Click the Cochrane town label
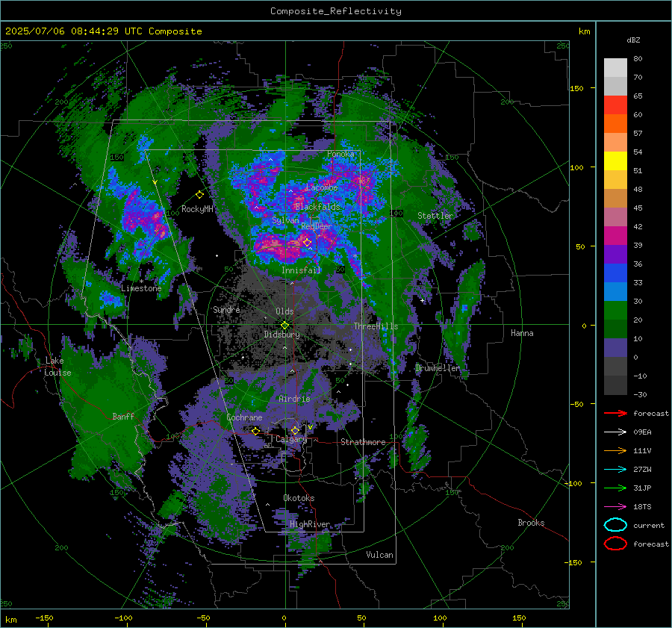The width and height of the screenshot is (672, 628). [x=244, y=417]
